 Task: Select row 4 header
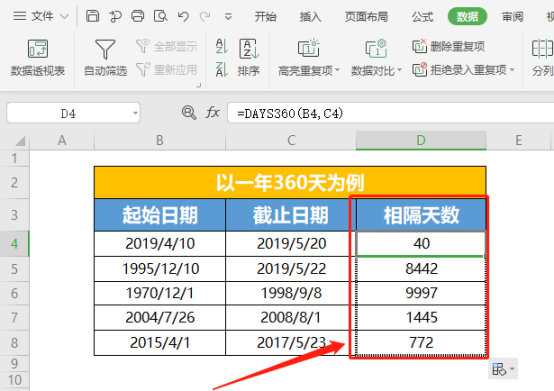(14, 244)
